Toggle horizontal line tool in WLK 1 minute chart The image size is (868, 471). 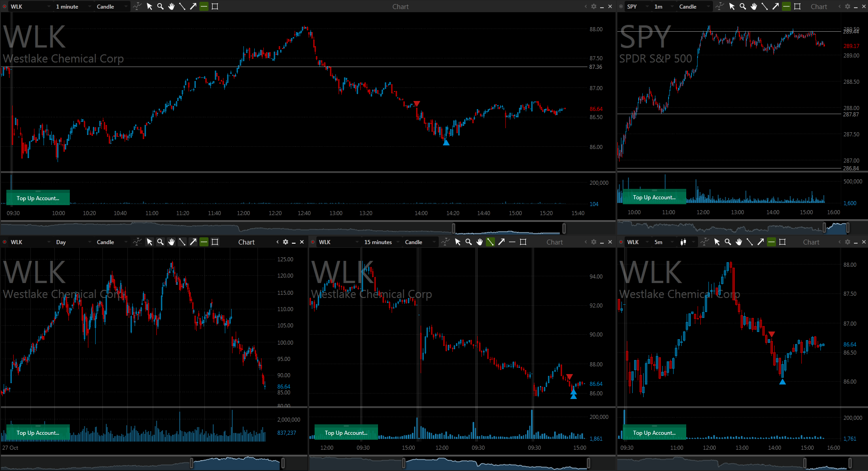coord(204,6)
